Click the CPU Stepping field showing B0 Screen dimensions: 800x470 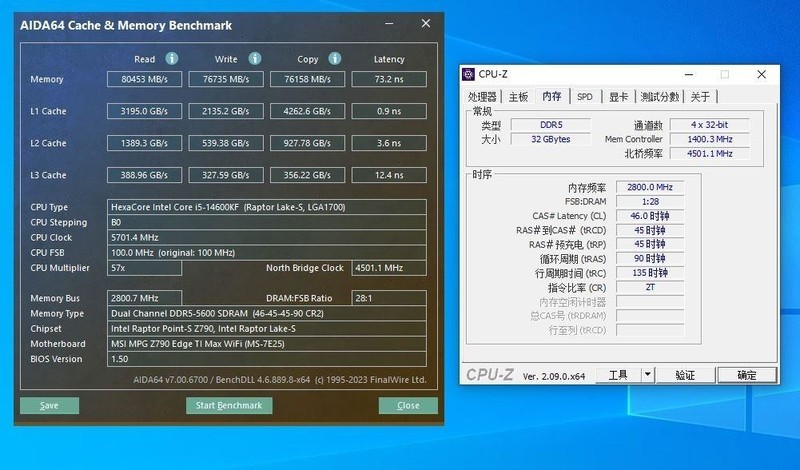pyautogui.click(x=267, y=222)
